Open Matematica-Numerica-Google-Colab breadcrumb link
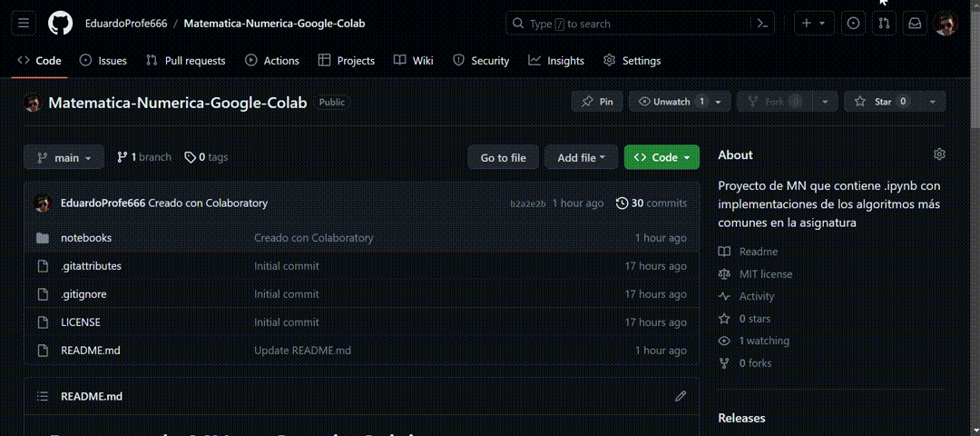The image size is (980, 436). (274, 24)
